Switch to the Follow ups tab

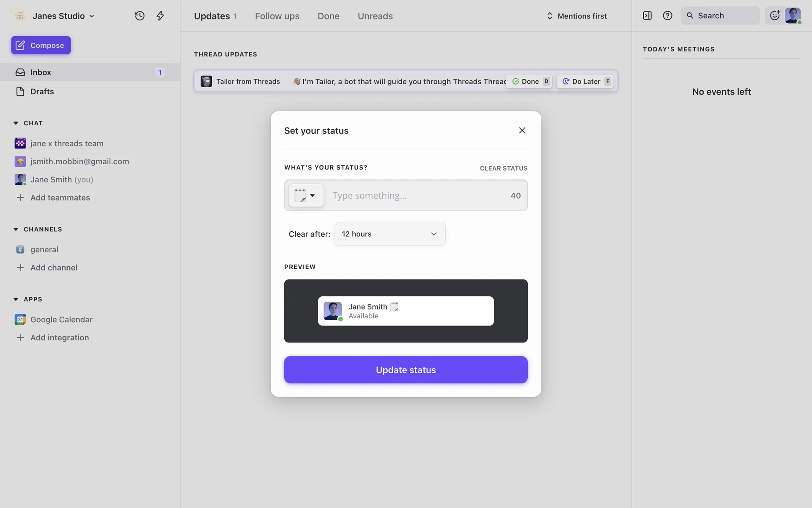[x=277, y=16]
